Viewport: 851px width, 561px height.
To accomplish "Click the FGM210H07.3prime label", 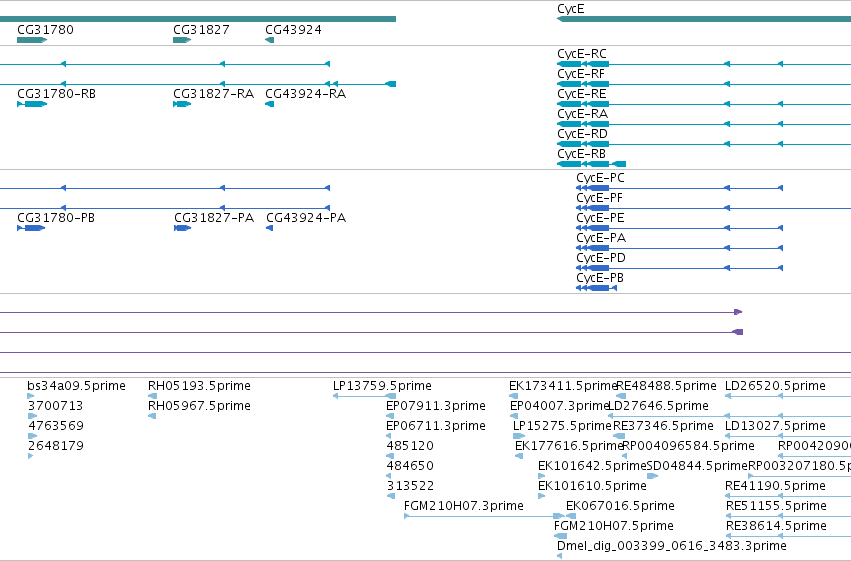I will tap(463, 506).
